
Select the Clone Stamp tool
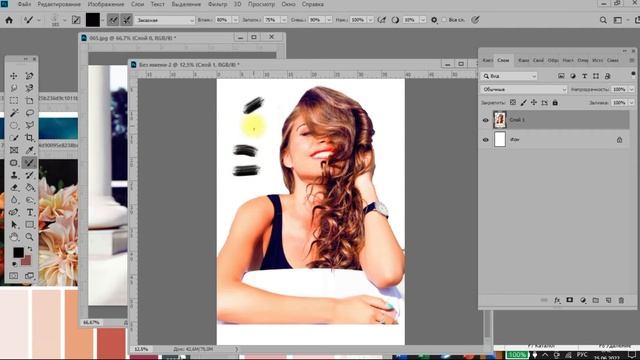14,175
